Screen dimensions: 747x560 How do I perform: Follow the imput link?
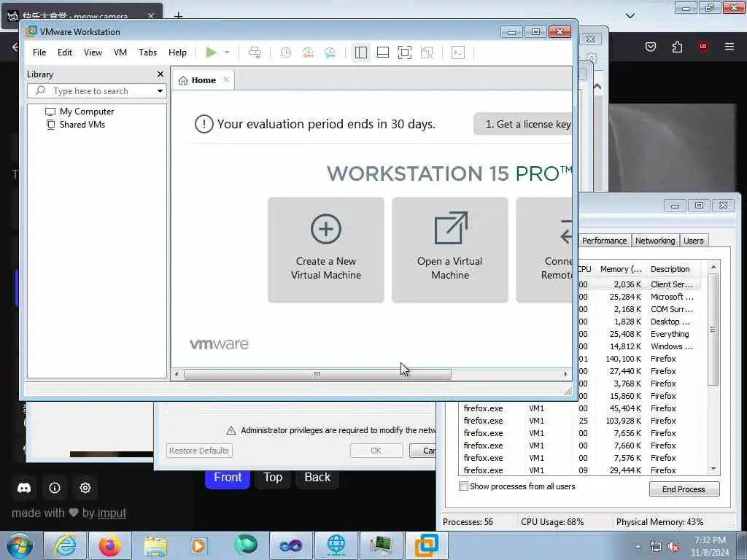112,513
